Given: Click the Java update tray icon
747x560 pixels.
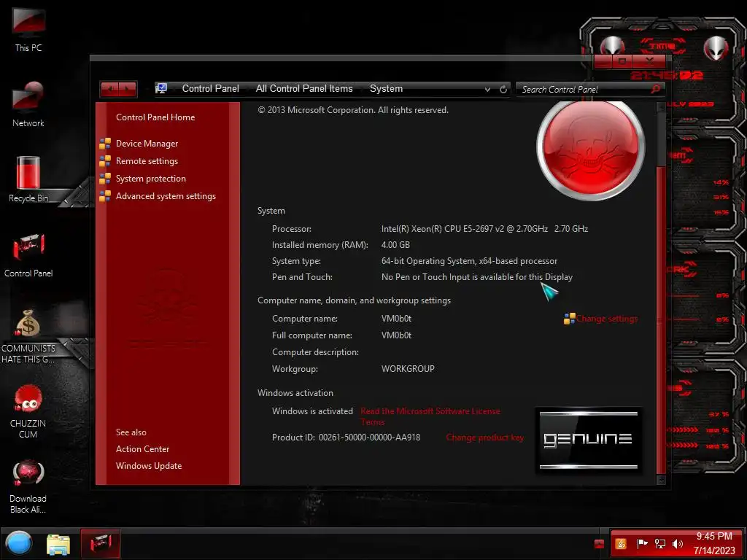Looking at the screenshot, I should click(x=621, y=544).
